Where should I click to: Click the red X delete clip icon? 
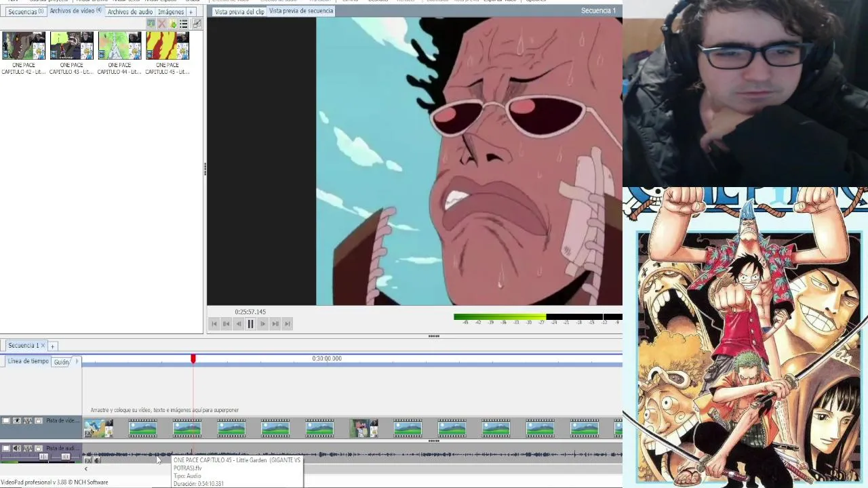click(161, 24)
